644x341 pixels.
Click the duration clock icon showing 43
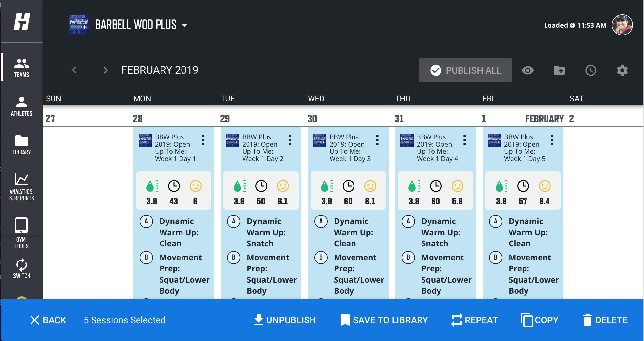pyautogui.click(x=174, y=186)
